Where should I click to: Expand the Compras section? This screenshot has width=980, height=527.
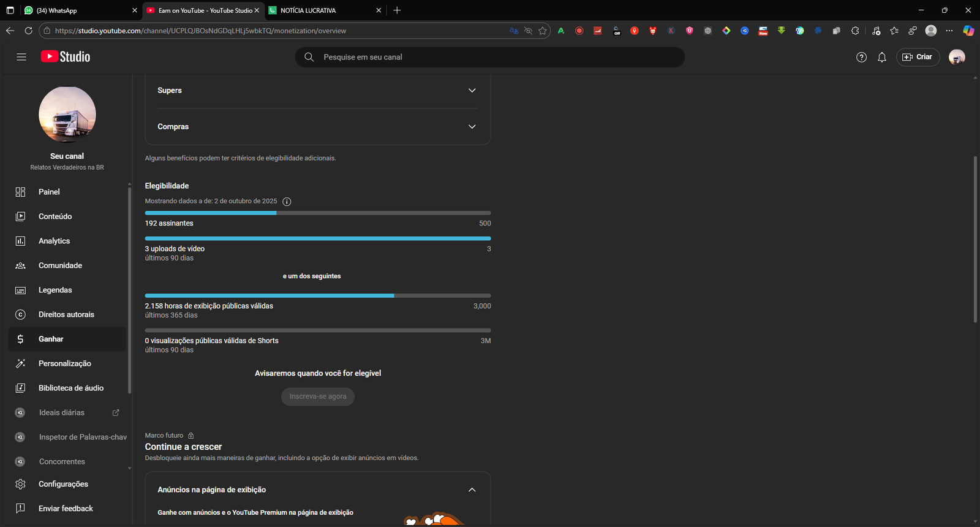472,127
